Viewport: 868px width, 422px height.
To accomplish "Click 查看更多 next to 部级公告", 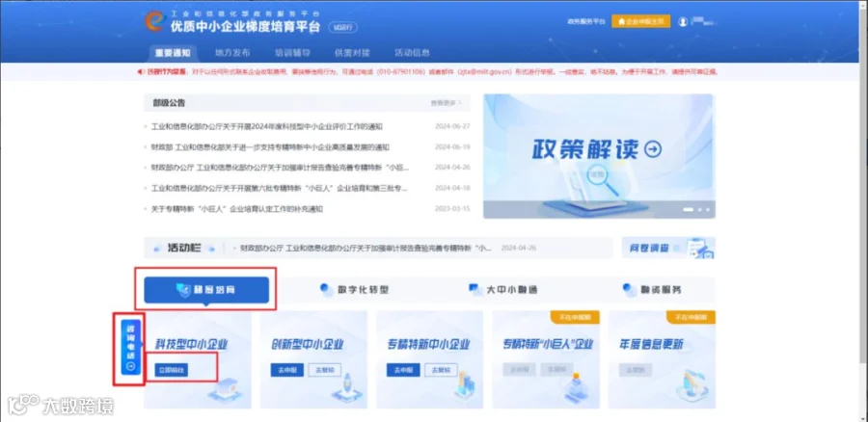I will (446, 103).
